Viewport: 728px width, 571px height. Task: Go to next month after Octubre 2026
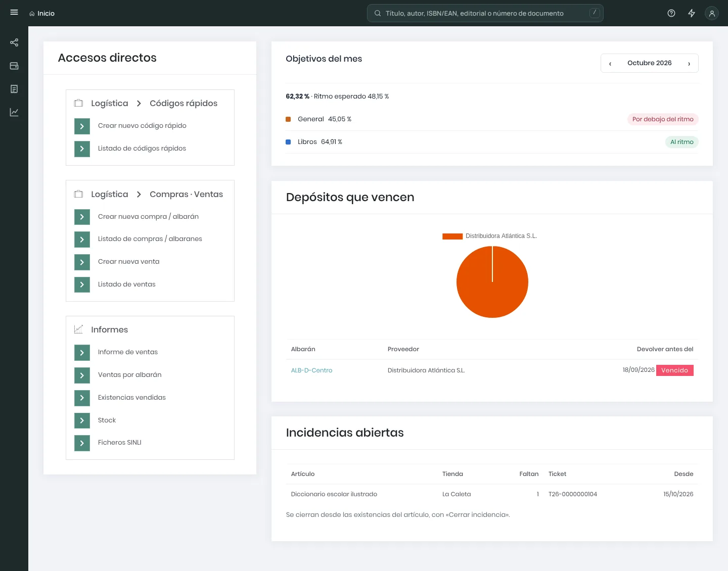coord(689,64)
